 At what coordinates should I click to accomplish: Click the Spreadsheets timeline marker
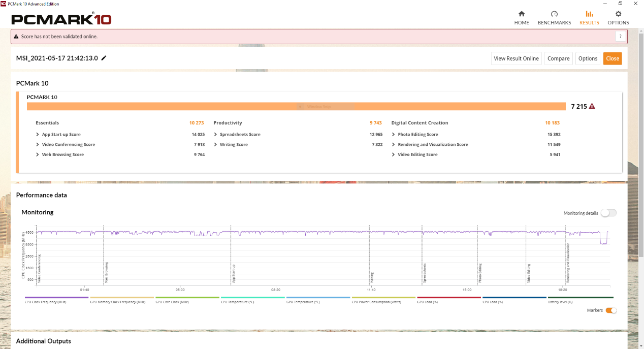[425, 272]
